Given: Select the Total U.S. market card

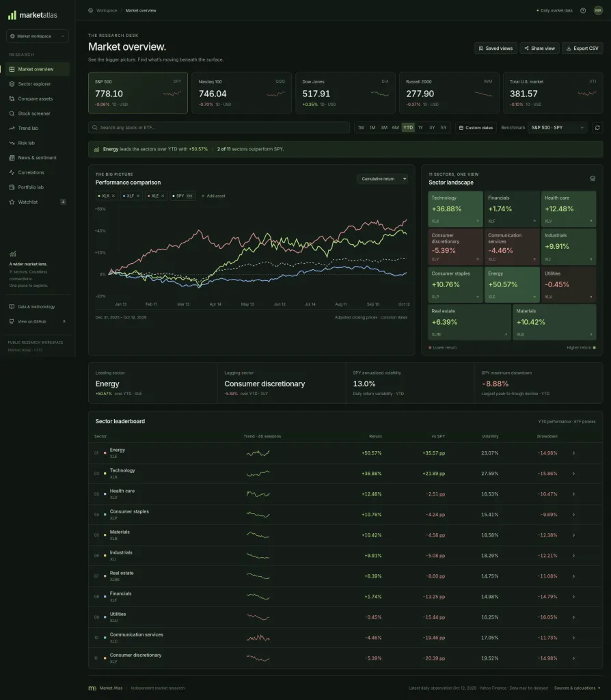Looking at the screenshot, I should (x=553, y=93).
